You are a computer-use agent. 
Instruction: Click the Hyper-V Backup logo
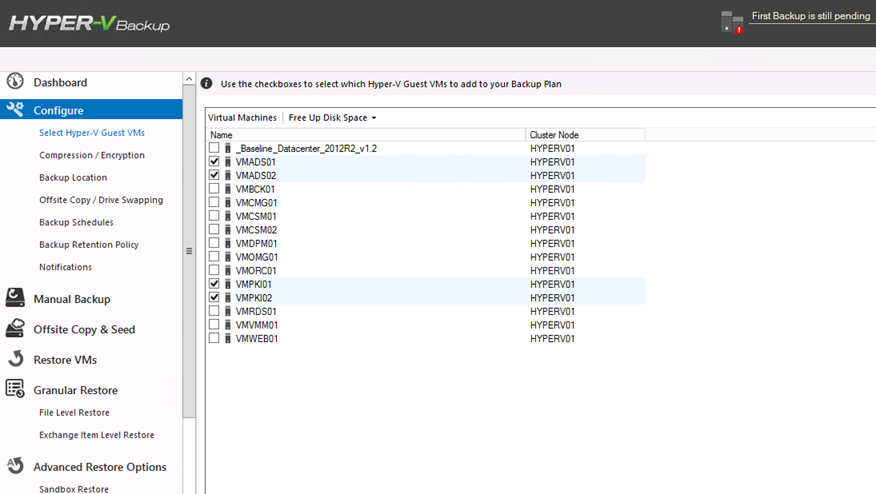(x=89, y=23)
